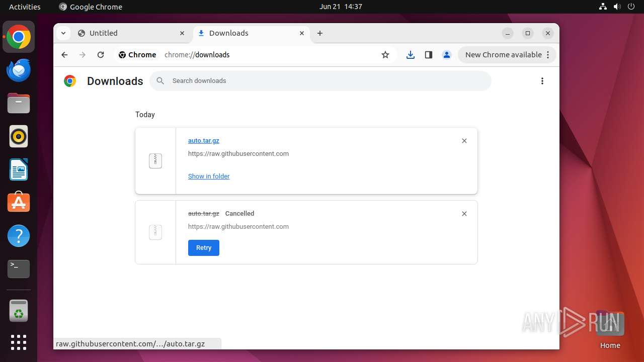The height and width of the screenshot is (362, 644).
Task: Open Trash from the dock
Action: click(x=19, y=311)
